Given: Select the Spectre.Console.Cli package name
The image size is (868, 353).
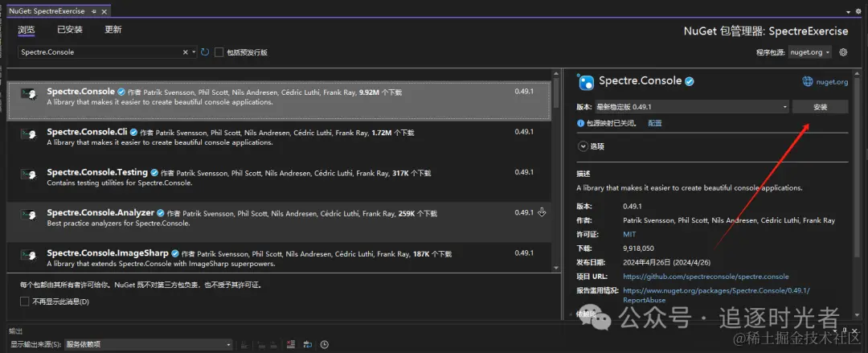Looking at the screenshot, I should pyautogui.click(x=88, y=132).
